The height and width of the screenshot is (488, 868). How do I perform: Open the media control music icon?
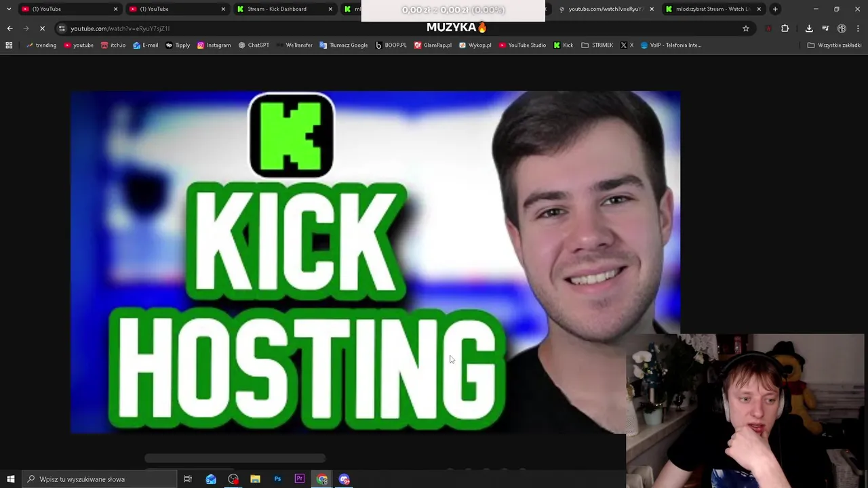(825, 28)
